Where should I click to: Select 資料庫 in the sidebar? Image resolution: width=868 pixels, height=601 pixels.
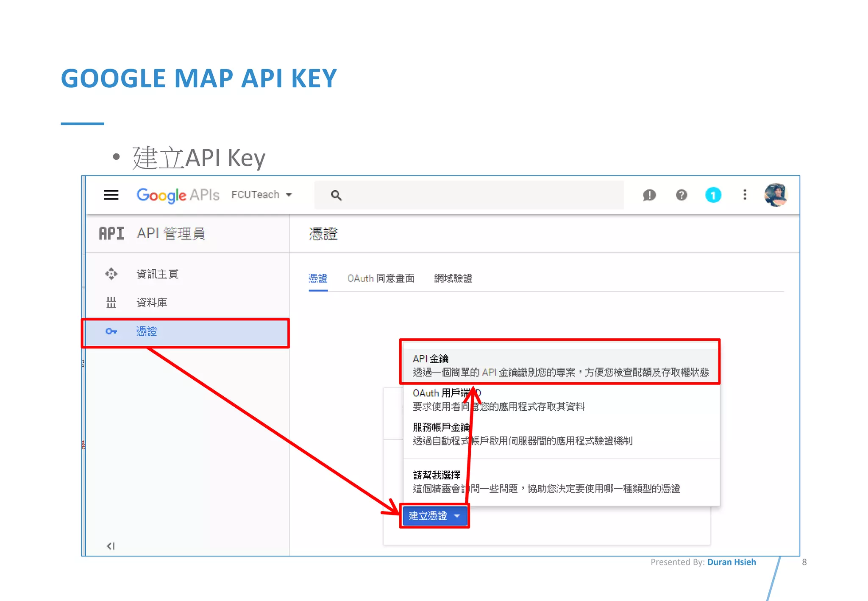coord(187,303)
